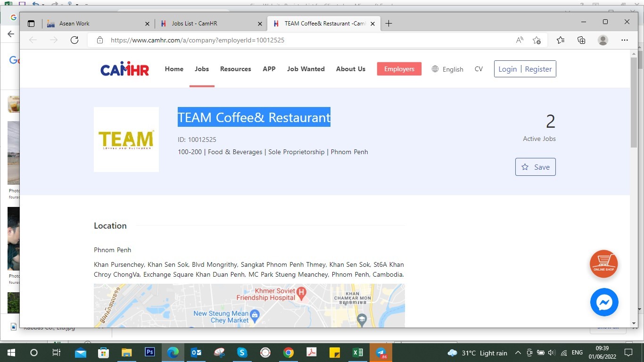The height and width of the screenshot is (362, 644).
Task: Go to Job Wanted page
Action: tap(306, 69)
